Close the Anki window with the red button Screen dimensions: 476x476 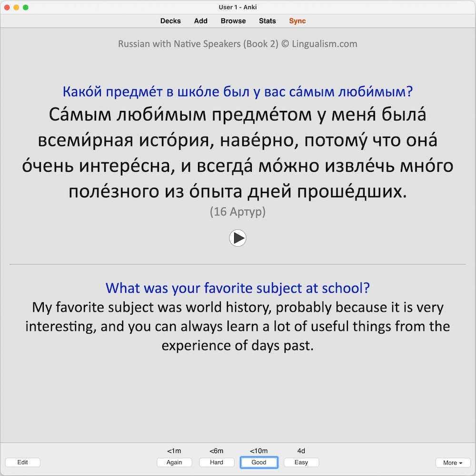[x=7, y=7]
